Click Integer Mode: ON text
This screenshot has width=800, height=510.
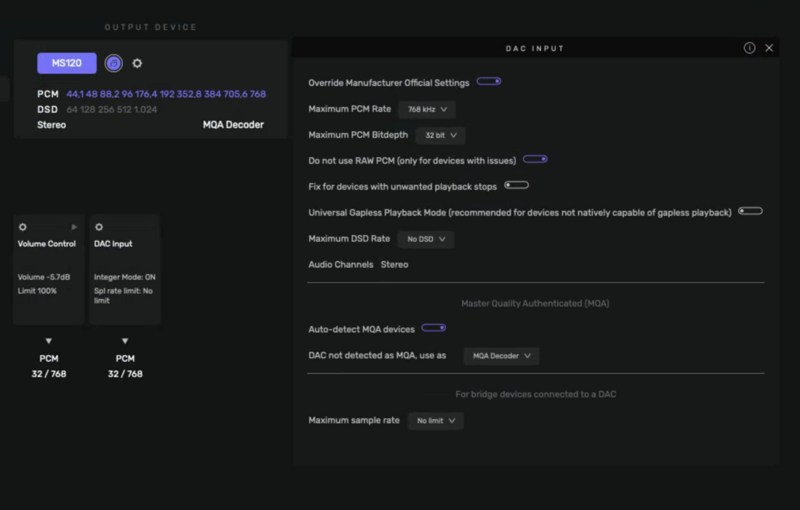point(124,277)
